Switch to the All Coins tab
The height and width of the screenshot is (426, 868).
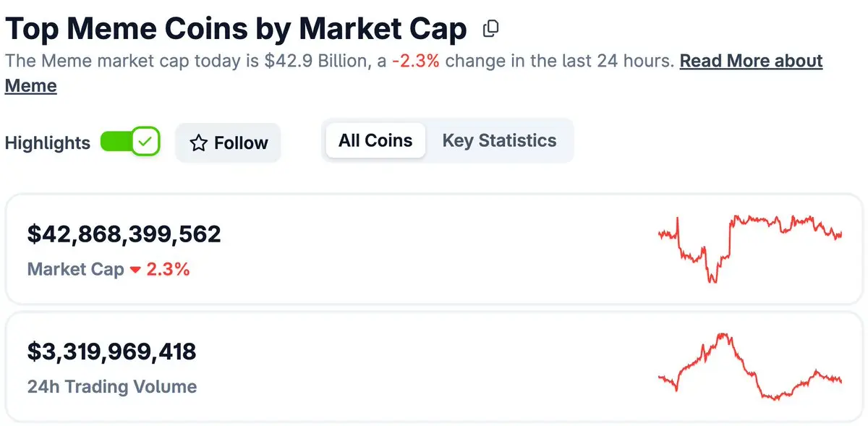[375, 140]
